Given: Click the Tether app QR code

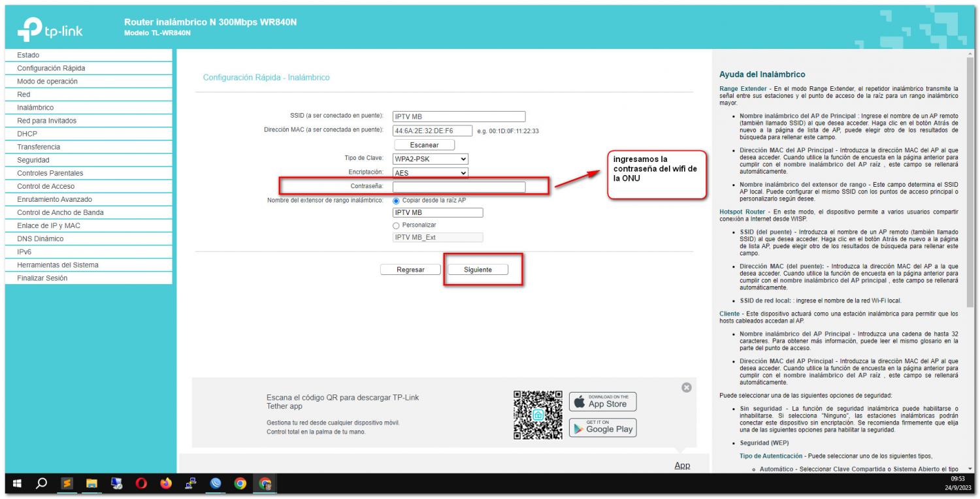Looking at the screenshot, I should 538,414.
